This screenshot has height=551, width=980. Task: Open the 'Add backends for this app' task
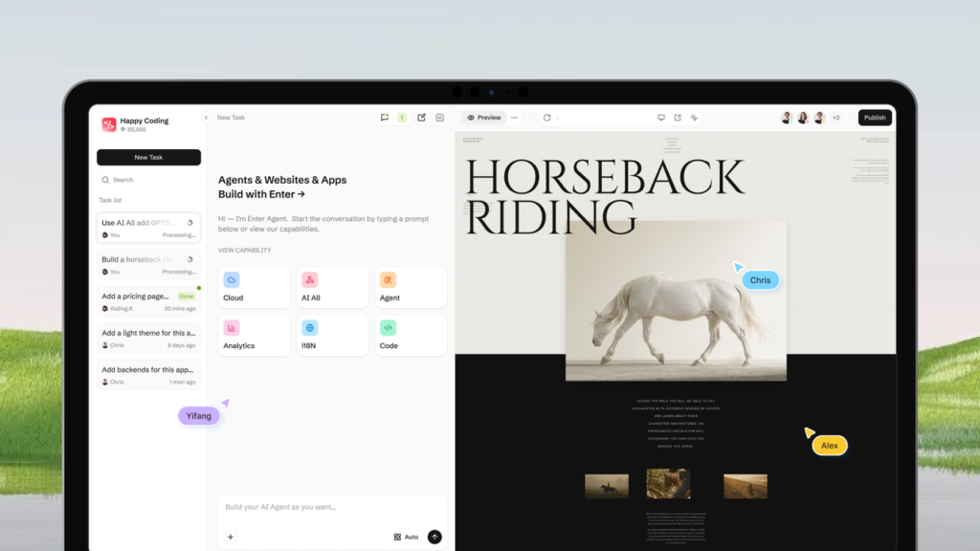[x=148, y=375]
